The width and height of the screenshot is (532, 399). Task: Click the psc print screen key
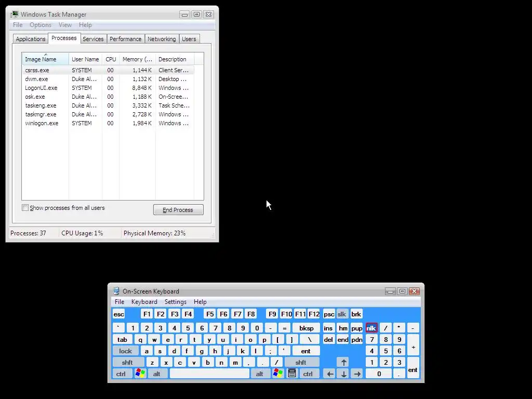coord(329,314)
